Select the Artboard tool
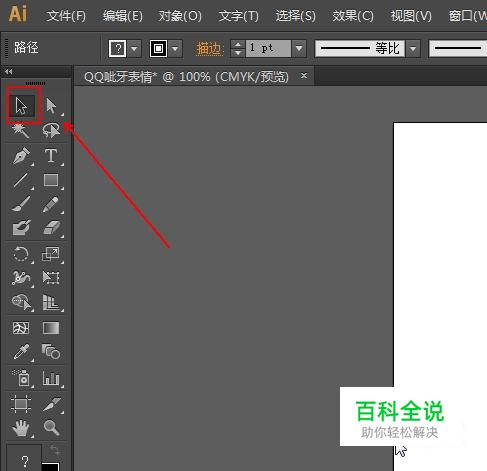 [x=21, y=404]
